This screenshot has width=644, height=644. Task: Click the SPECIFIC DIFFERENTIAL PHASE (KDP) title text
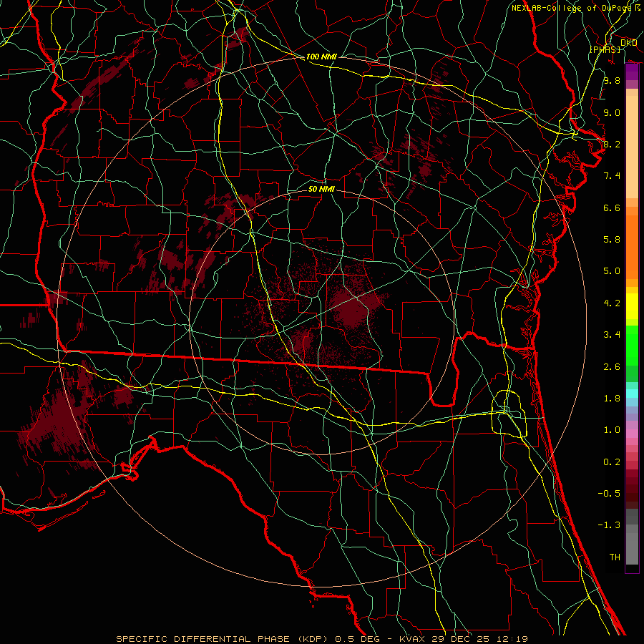(223, 639)
